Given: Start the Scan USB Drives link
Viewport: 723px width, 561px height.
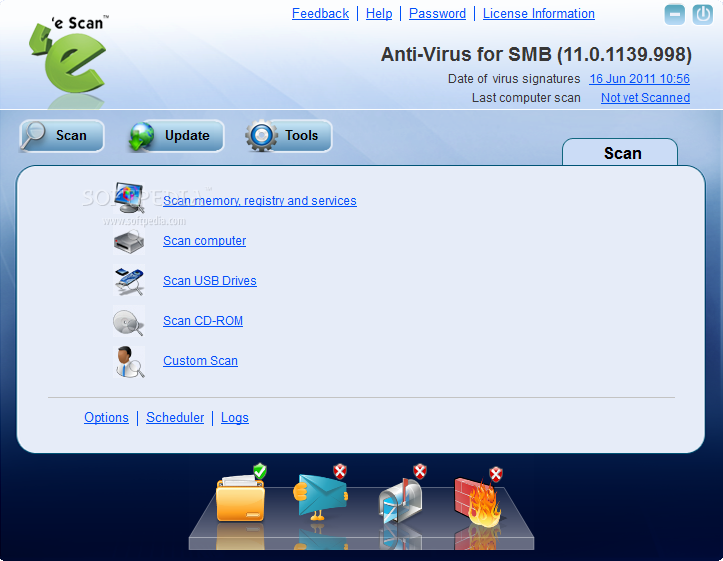Looking at the screenshot, I should [x=210, y=281].
